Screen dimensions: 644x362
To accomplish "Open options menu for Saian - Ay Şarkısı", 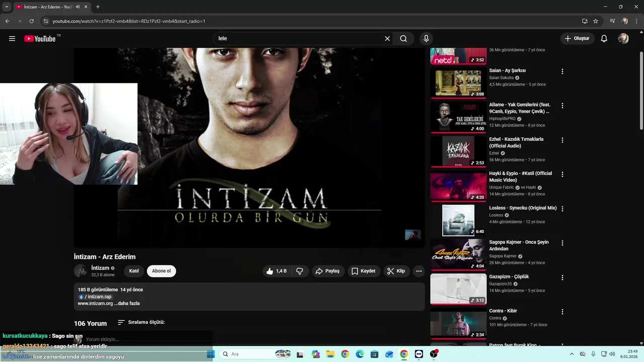I will click(562, 71).
